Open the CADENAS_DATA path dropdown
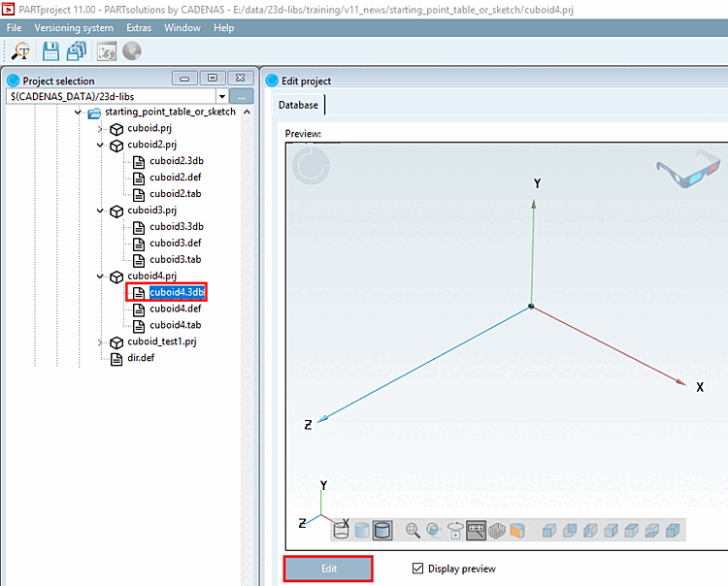 coord(222,96)
